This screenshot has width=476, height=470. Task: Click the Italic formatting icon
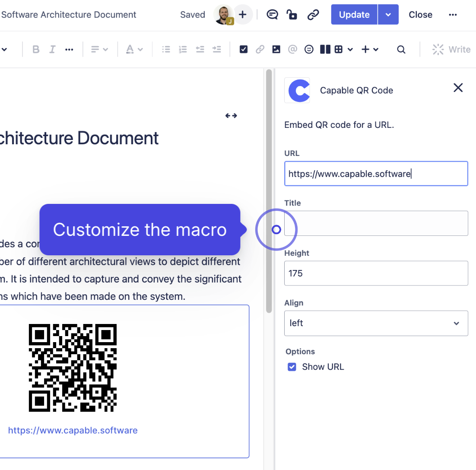point(52,50)
